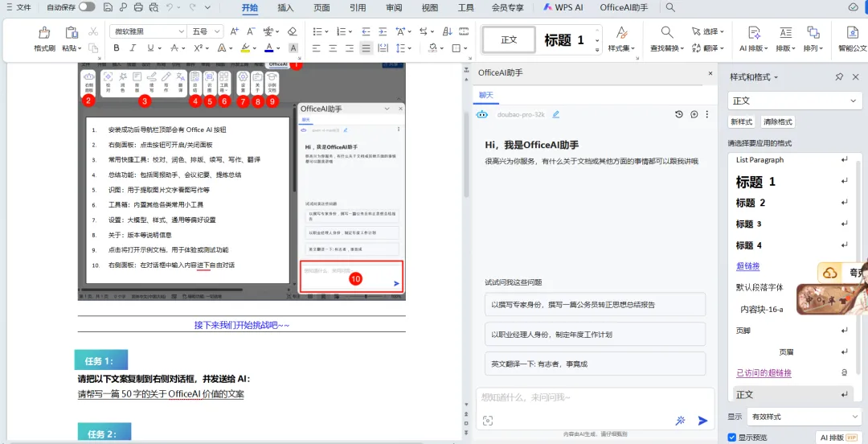Click the text highlight color swatch

(x=244, y=48)
